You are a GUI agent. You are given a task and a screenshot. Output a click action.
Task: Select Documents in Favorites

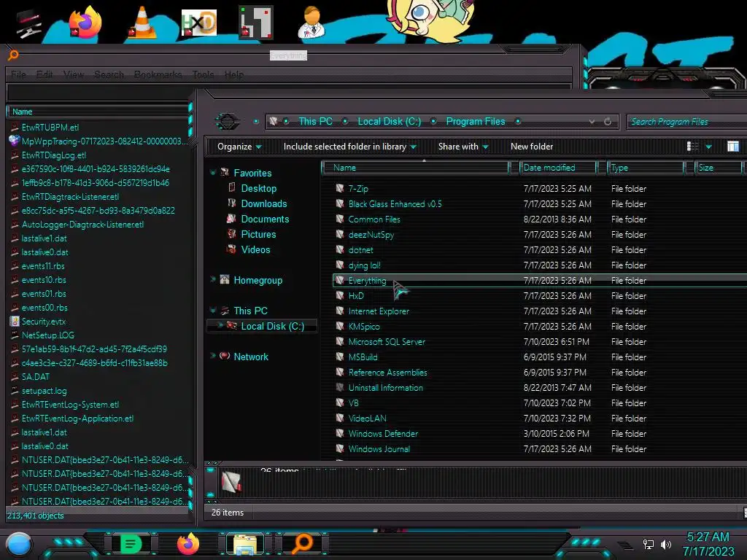[265, 219]
